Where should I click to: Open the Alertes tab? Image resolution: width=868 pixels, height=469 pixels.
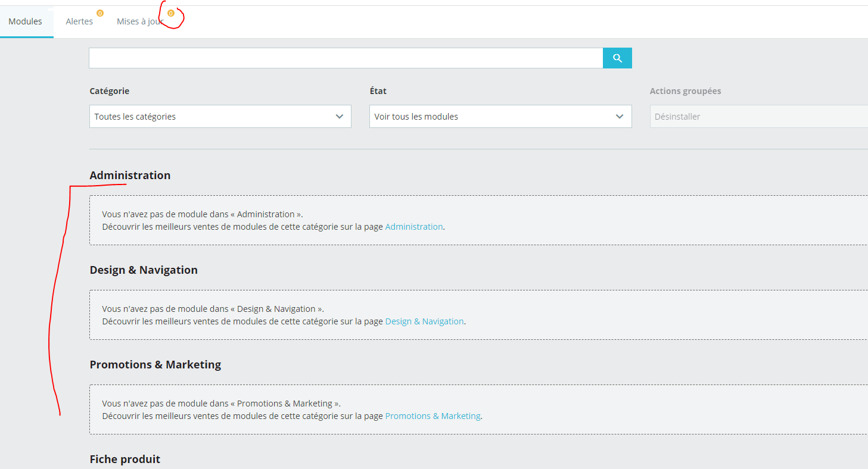tap(79, 21)
